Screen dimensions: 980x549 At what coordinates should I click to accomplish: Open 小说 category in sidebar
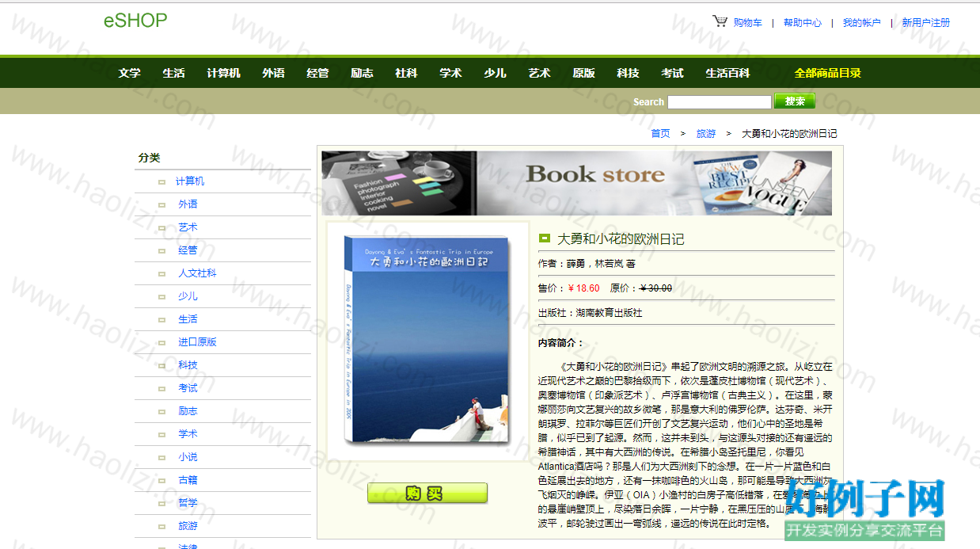[188, 457]
